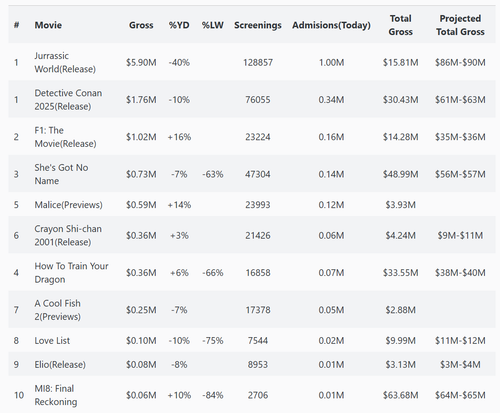The width and height of the screenshot is (500, 413).
Task: Select the Malice(Previews) row title
Action: 68,205
